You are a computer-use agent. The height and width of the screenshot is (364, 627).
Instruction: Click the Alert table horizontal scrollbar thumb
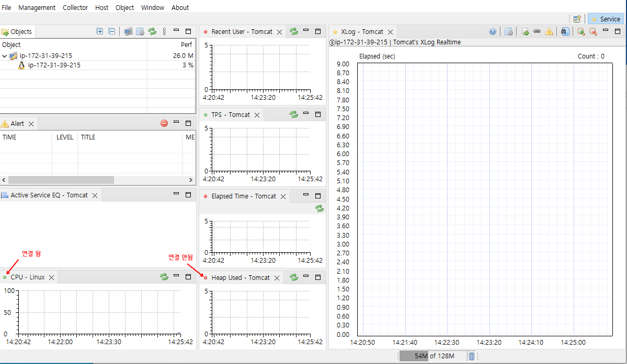coord(61,180)
